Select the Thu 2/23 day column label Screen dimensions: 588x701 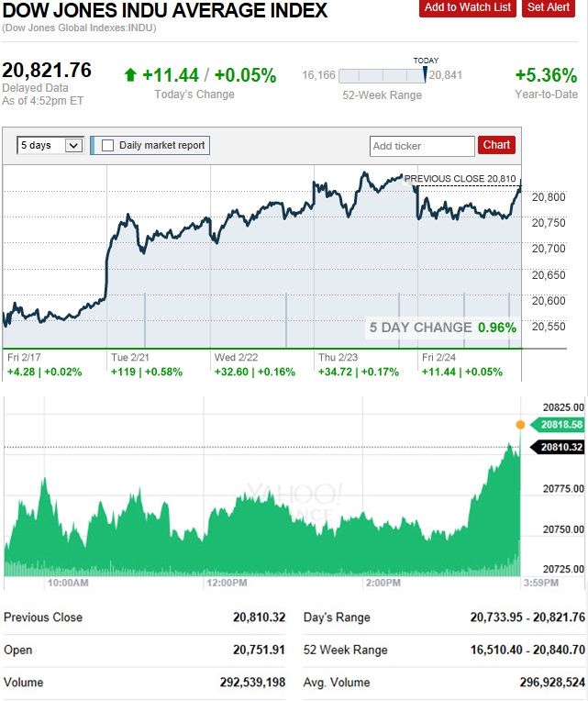click(338, 357)
